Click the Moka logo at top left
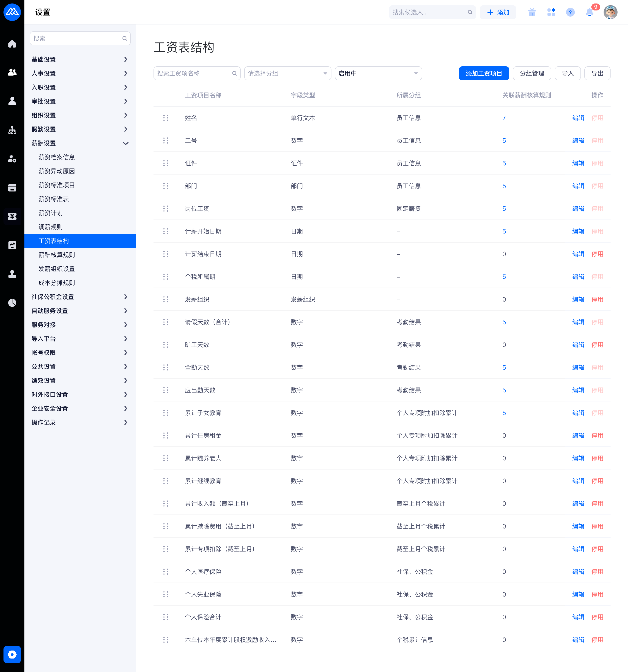The image size is (628, 672). point(12,12)
